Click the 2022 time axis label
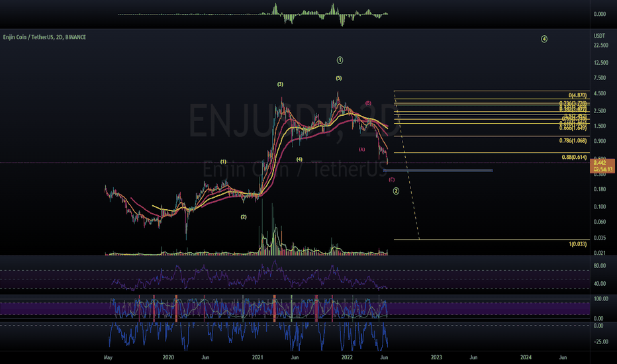Viewport: 617px width, 364px height. point(347,357)
